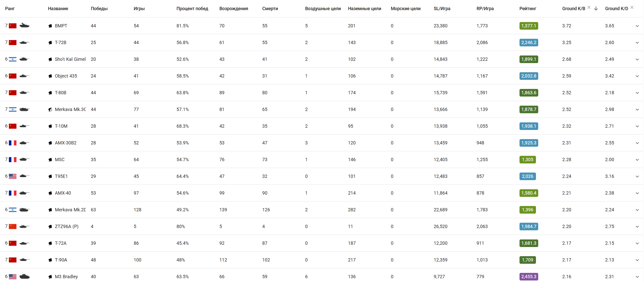
Task: Remove the Ground K/D column with its X
Action: [x=632, y=7]
